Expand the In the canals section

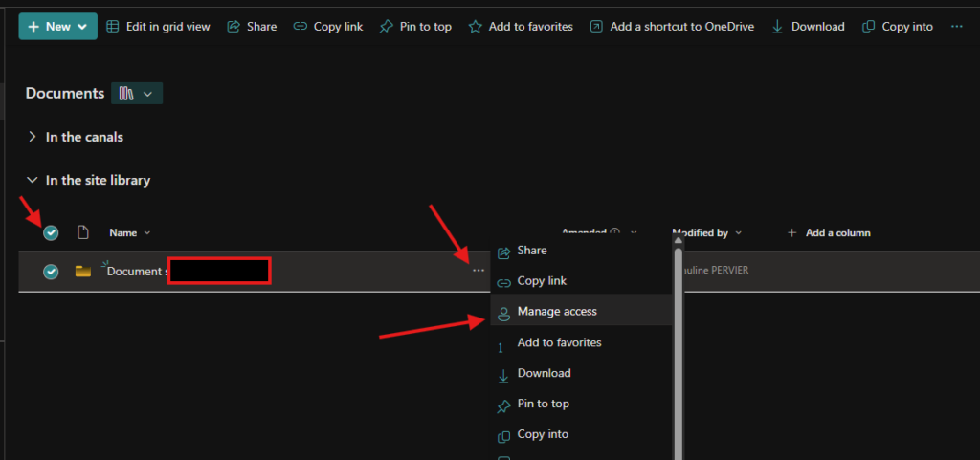[33, 137]
